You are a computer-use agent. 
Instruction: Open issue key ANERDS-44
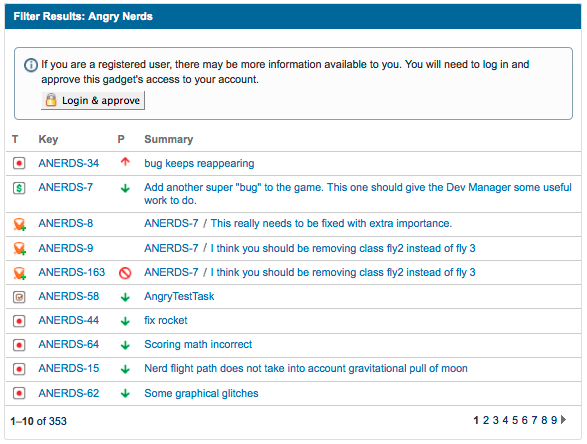click(69, 320)
